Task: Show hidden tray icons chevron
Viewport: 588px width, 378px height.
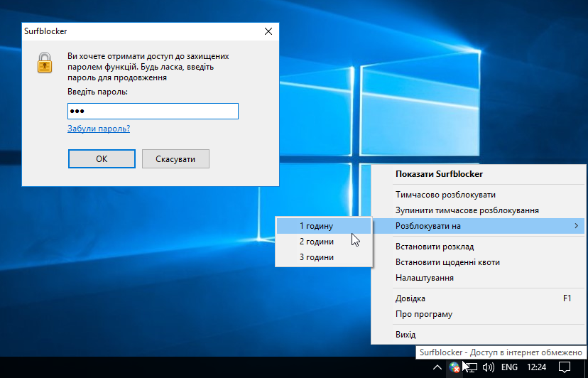Action: tap(437, 367)
